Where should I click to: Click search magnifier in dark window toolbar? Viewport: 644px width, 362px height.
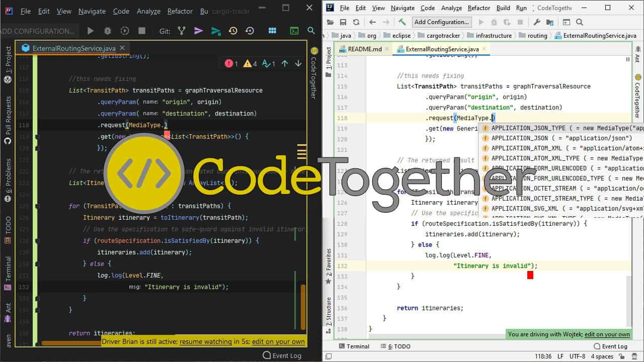pyautogui.click(x=311, y=31)
